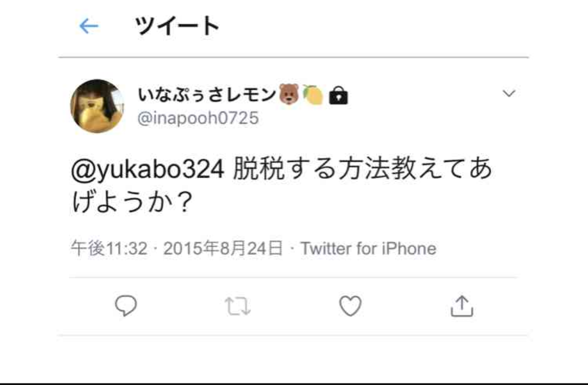
Task: Click the lemon emoji in display name
Action: point(313,95)
